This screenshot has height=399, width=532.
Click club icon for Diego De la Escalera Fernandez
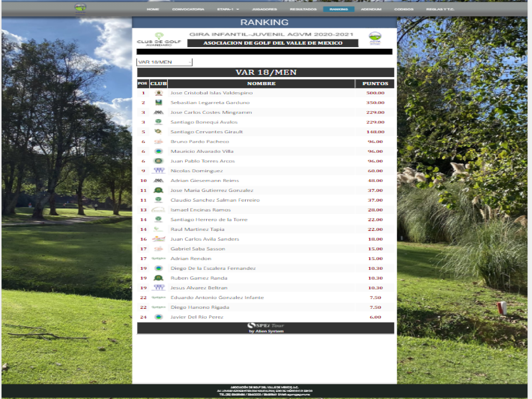[x=158, y=268]
